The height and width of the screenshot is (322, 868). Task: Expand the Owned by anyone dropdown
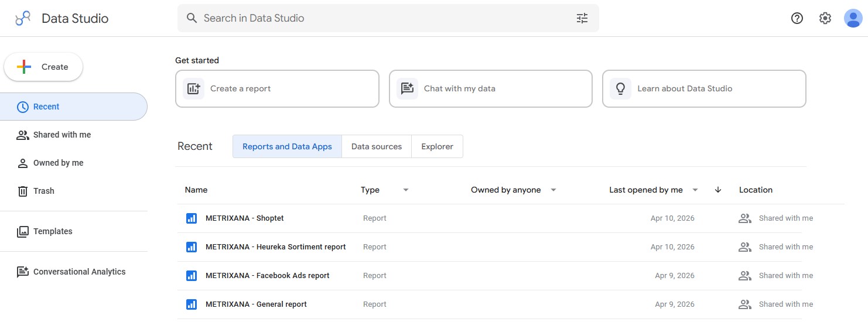[553, 190]
